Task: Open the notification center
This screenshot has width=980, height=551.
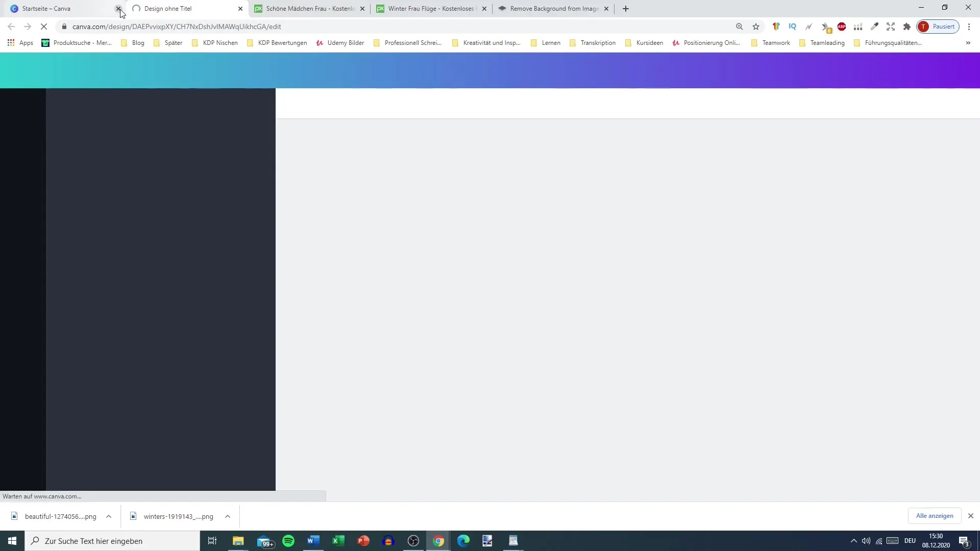Action: (x=964, y=541)
